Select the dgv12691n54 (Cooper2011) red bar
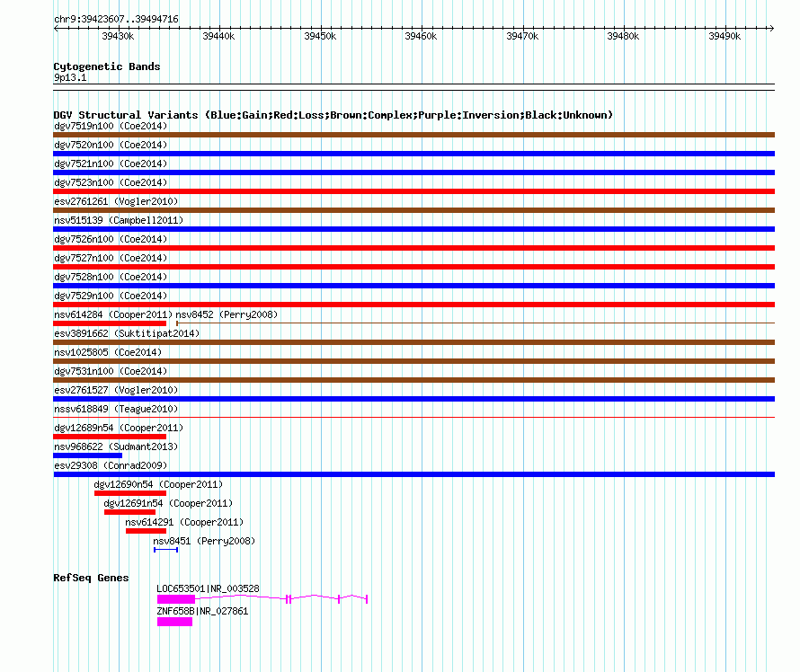This screenshot has width=800, height=672. click(x=129, y=512)
